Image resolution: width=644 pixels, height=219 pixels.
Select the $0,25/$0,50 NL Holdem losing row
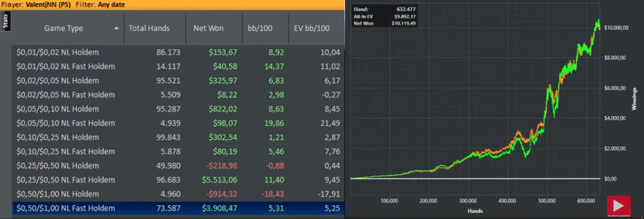coord(178,166)
